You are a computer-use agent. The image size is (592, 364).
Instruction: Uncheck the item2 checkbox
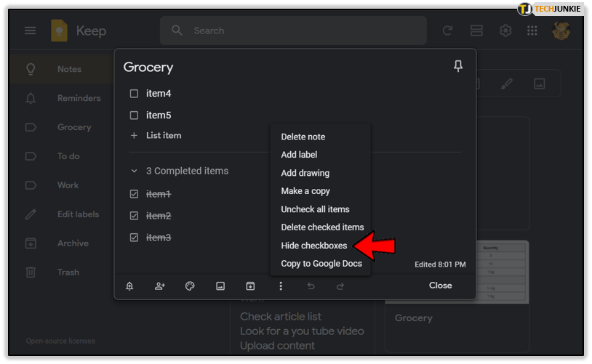[x=134, y=216]
